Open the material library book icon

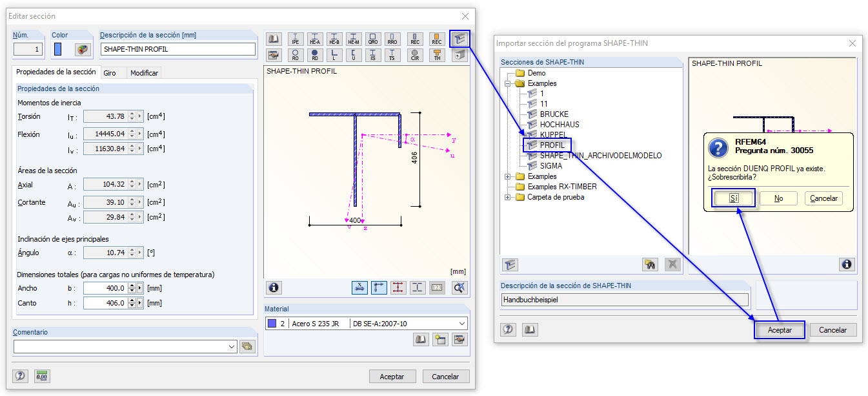pos(421,339)
